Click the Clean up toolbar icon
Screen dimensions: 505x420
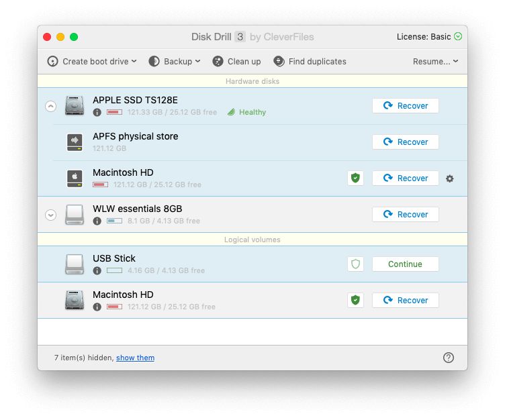click(x=218, y=61)
